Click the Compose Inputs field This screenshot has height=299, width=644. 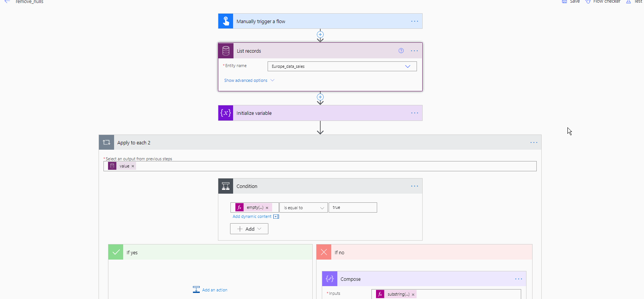446,294
